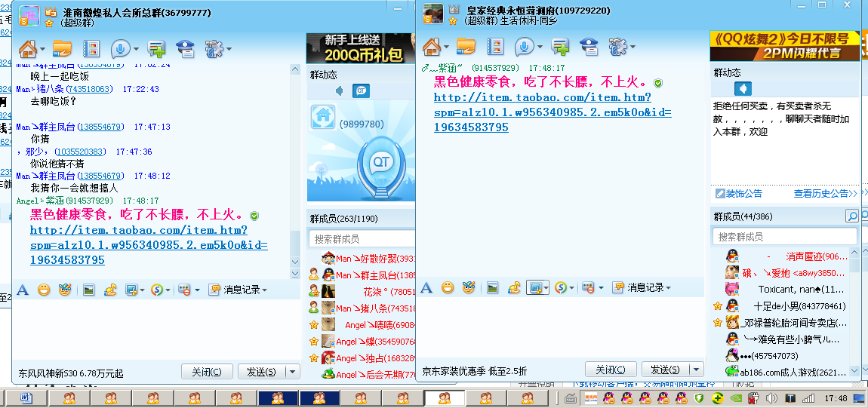Open group home icon in right chat window
Screen dimensions: 868x408
pos(431,47)
